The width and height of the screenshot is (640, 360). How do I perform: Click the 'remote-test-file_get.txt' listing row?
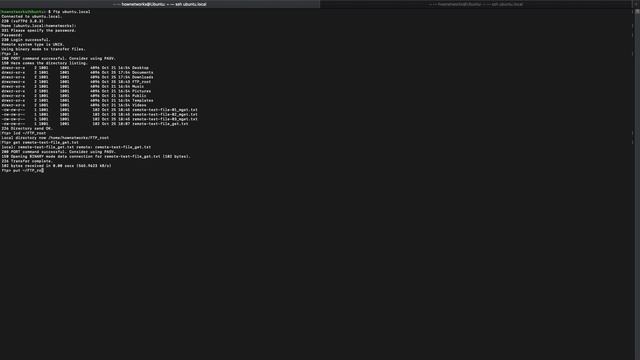[x=95, y=124]
